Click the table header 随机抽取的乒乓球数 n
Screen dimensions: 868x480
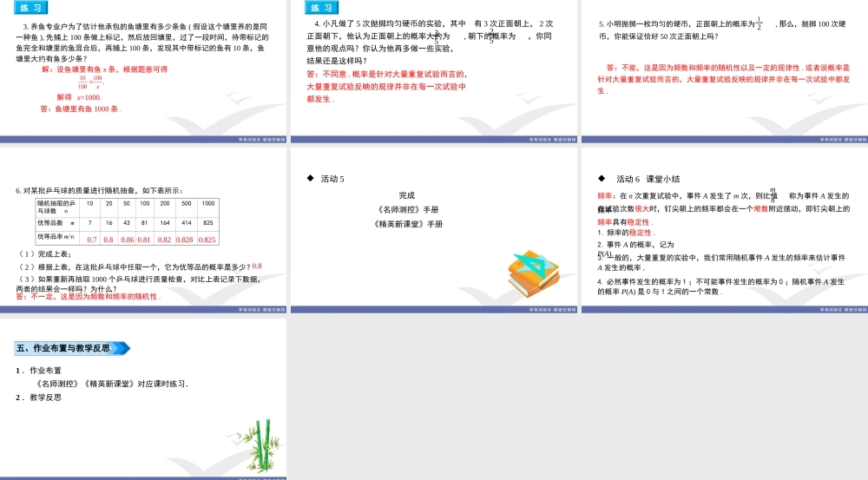(57, 207)
